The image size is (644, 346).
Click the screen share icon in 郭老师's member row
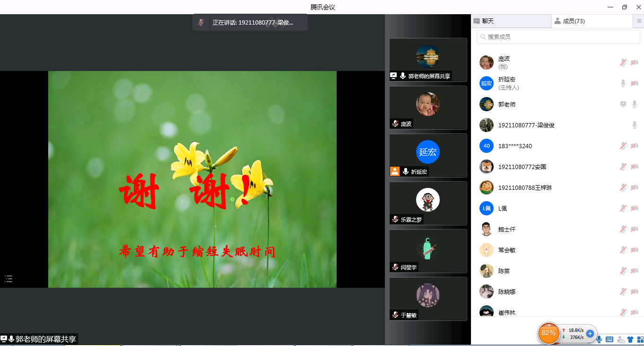pos(623,104)
